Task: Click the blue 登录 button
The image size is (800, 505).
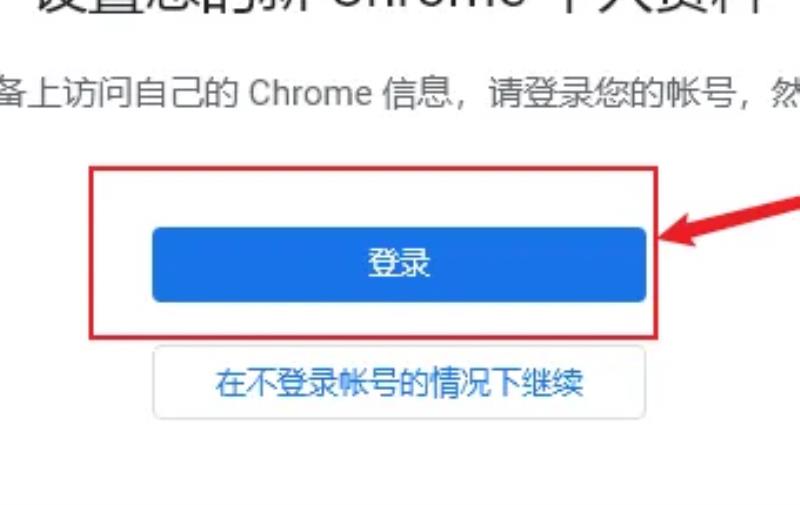Action: click(399, 265)
